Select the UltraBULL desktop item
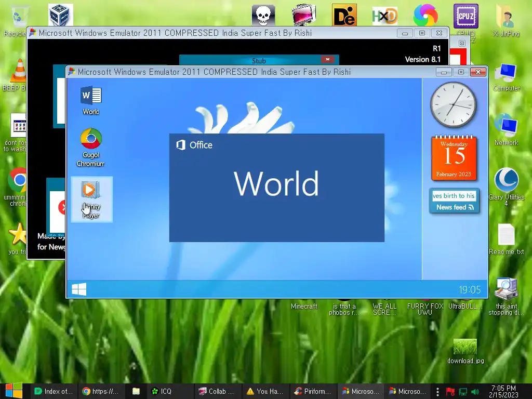This screenshot has height=399, width=532. (465, 306)
